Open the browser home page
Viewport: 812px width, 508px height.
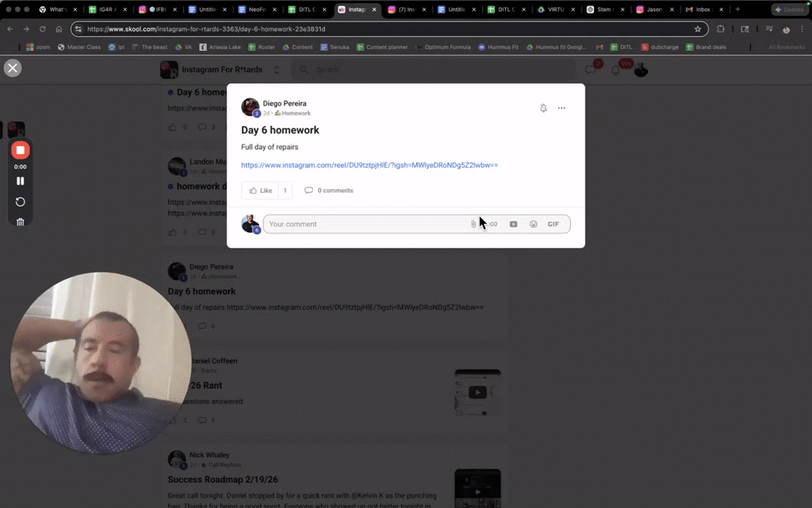[x=59, y=29]
